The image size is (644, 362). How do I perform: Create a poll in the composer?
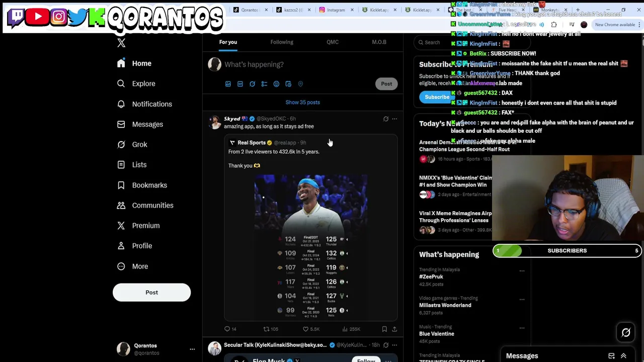coord(264,84)
